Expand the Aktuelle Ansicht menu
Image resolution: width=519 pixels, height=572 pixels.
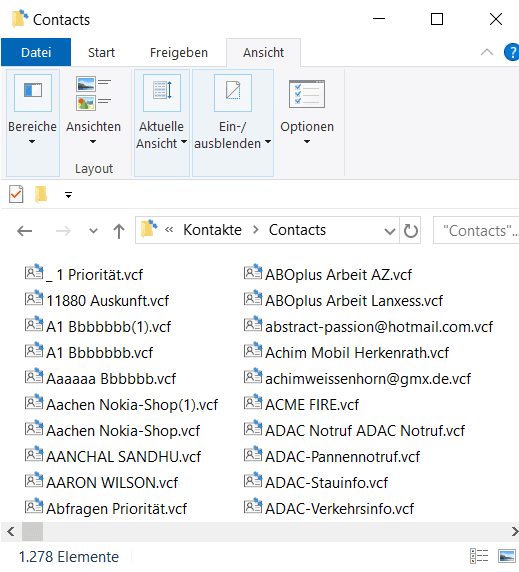pyautogui.click(x=162, y=123)
